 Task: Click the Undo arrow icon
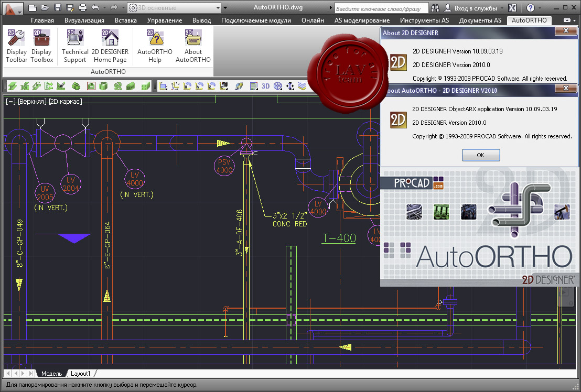pyautogui.click(x=95, y=7)
